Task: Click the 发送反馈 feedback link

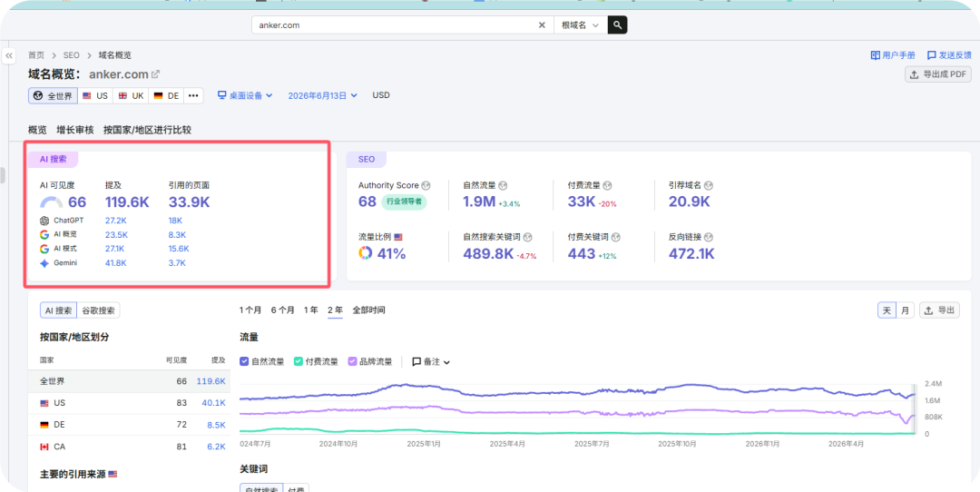Action: tap(949, 55)
